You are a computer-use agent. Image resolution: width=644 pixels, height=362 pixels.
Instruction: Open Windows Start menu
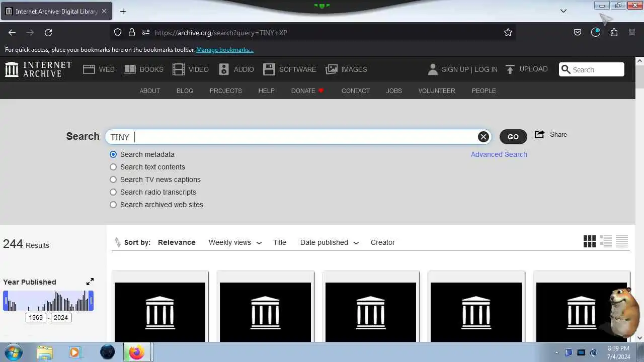[x=13, y=352]
